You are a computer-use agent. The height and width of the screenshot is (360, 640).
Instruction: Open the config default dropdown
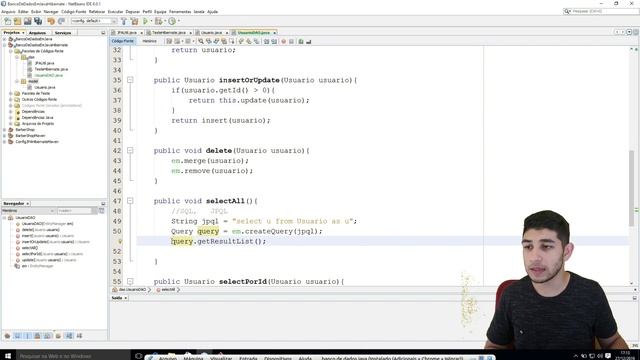click(94, 21)
